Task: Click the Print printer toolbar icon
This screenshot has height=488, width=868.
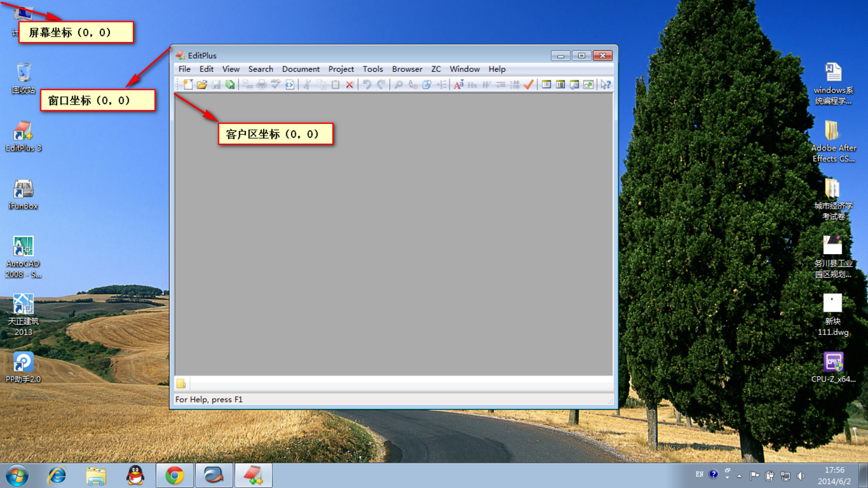Action: pyautogui.click(x=261, y=85)
